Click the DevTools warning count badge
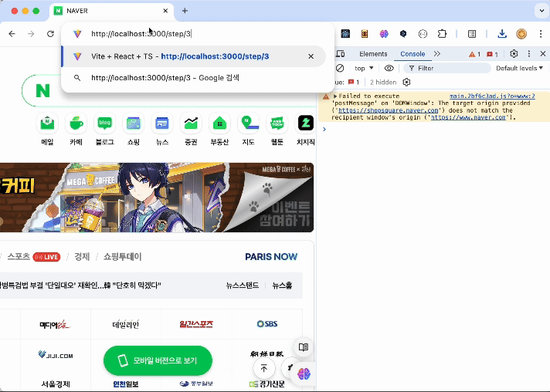This screenshot has width=550, height=392. point(474,54)
